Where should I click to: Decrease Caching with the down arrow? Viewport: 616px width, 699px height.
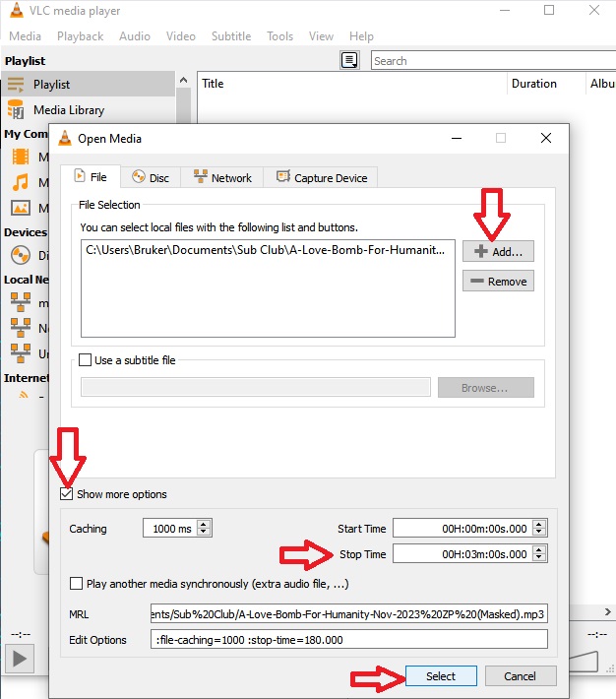(204, 533)
